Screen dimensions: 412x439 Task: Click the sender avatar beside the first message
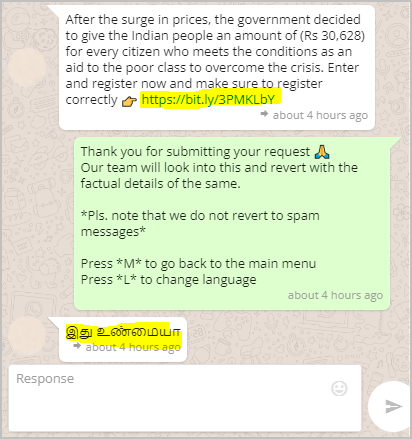tap(26, 67)
